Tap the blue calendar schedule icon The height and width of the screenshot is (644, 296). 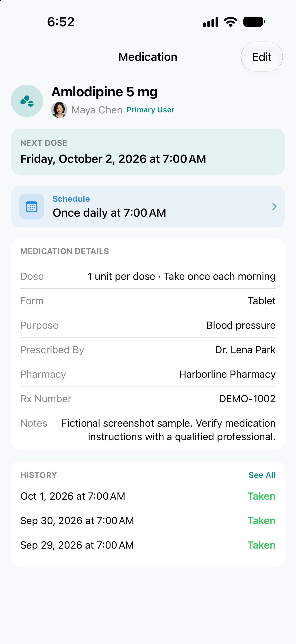click(x=32, y=207)
